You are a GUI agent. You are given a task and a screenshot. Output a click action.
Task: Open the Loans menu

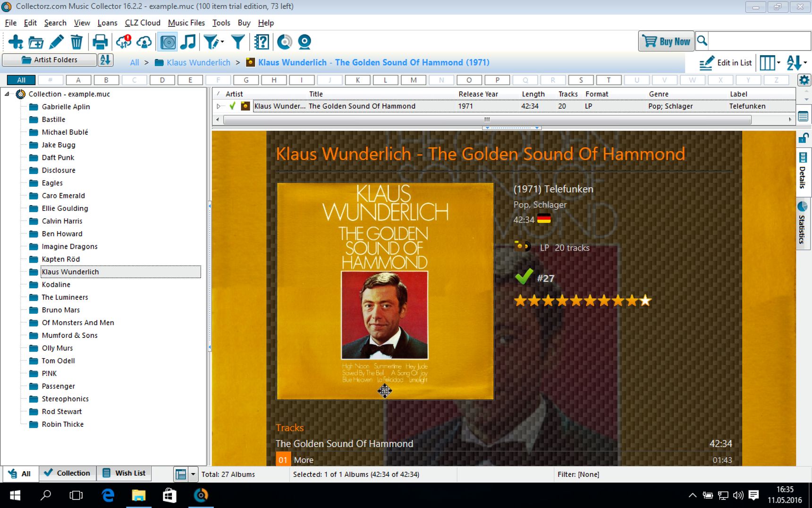(x=107, y=23)
